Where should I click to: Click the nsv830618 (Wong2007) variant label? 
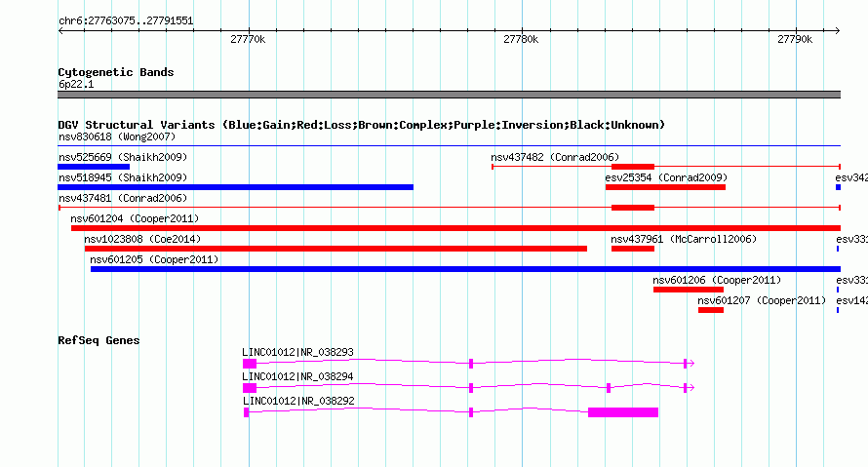[x=117, y=136]
